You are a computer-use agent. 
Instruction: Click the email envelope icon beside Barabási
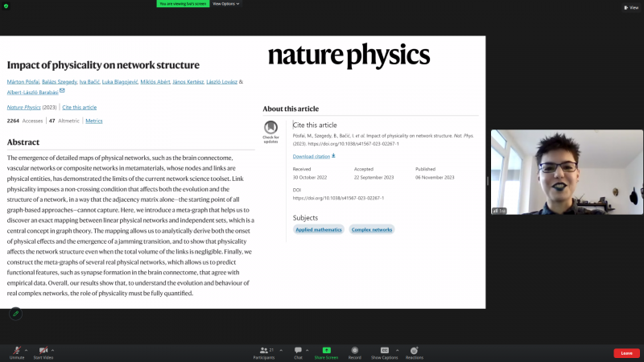tap(62, 90)
